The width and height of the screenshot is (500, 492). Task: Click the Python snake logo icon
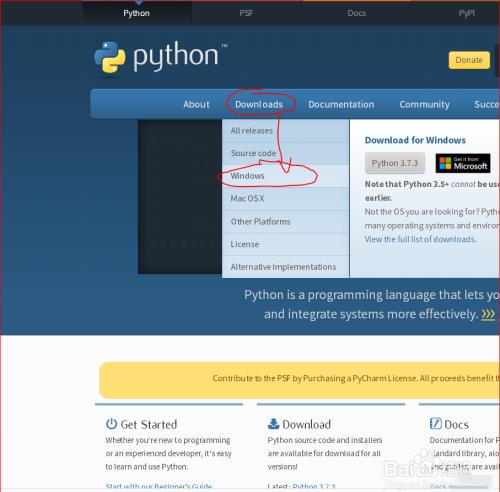(x=110, y=57)
